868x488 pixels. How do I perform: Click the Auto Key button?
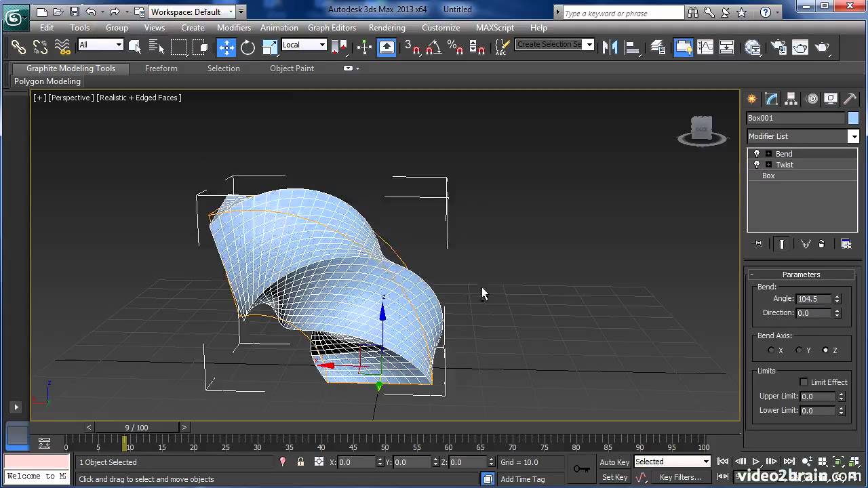tap(614, 462)
